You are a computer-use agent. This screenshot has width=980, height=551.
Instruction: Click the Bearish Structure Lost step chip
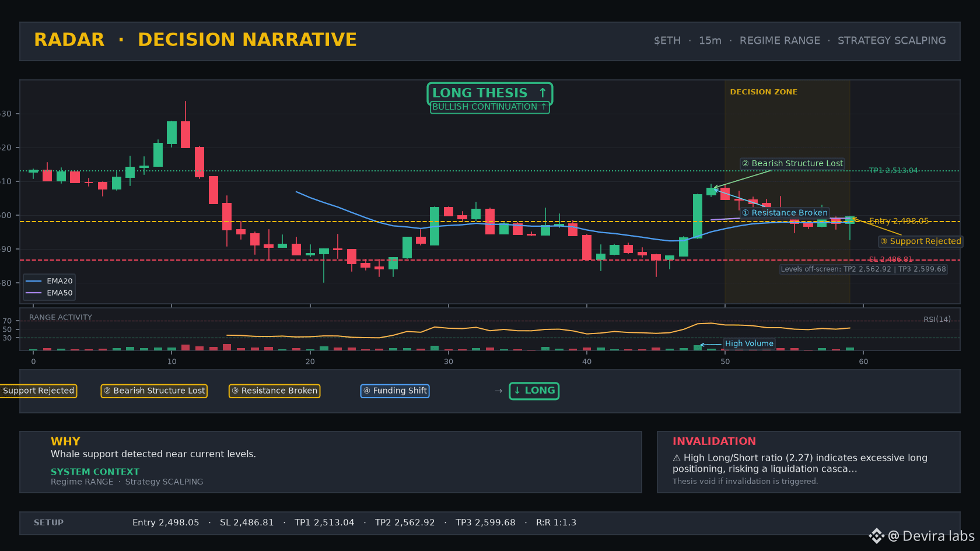[x=154, y=391]
